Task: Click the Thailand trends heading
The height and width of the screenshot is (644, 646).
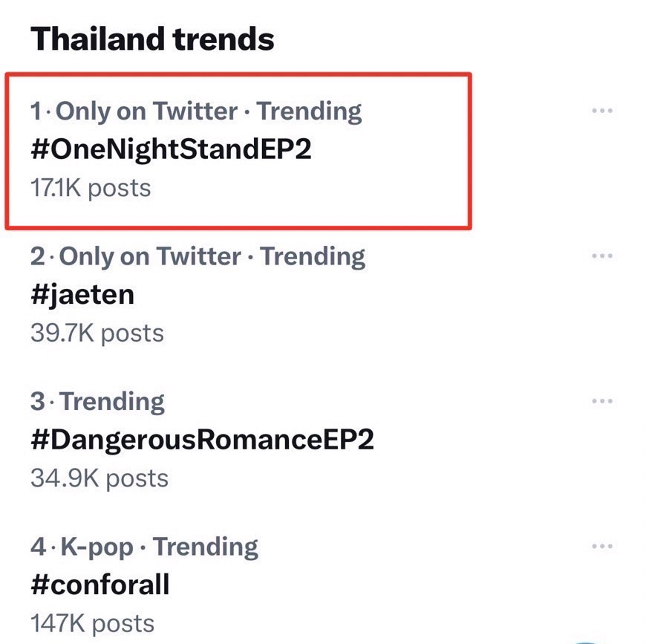Action: [152, 39]
